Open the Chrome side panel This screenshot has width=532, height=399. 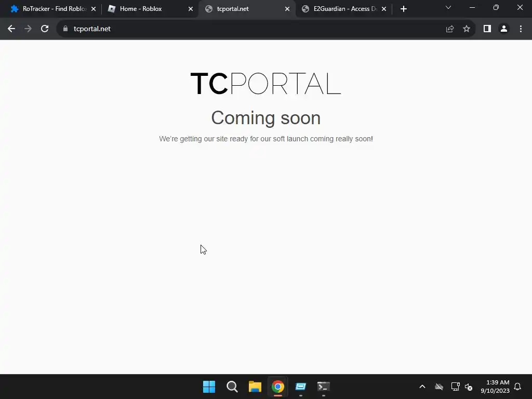(487, 29)
